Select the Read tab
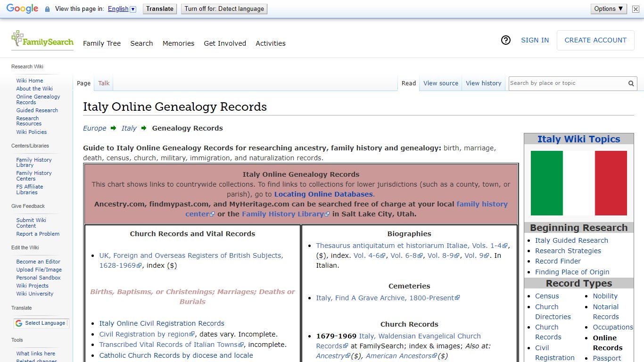 point(409,83)
